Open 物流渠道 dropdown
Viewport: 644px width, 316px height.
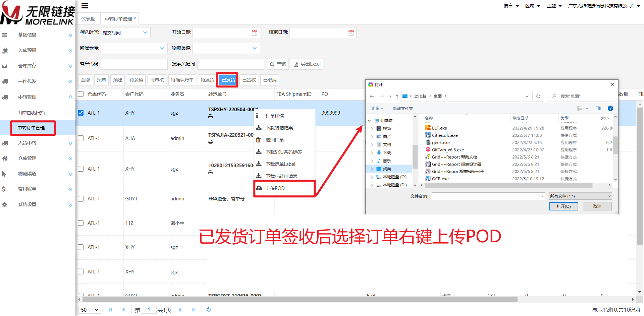tap(226, 48)
